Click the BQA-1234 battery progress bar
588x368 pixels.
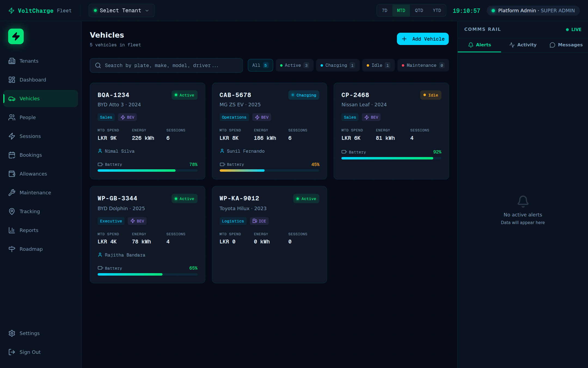pyautogui.click(x=147, y=170)
